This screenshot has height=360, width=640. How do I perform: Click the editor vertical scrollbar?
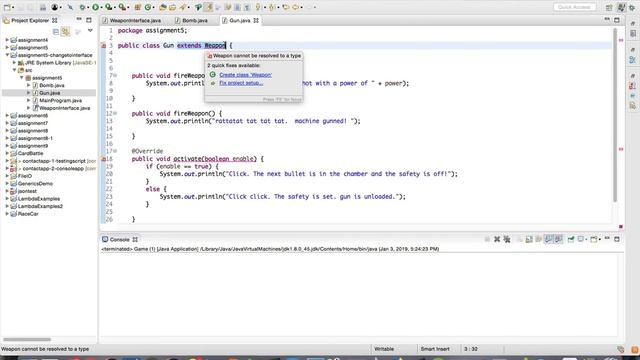(x=615, y=115)
